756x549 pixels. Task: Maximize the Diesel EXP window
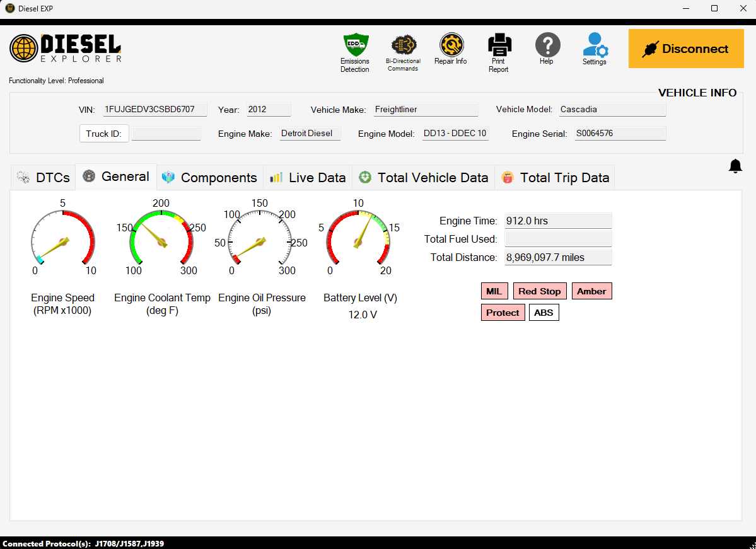coord(714,9)
